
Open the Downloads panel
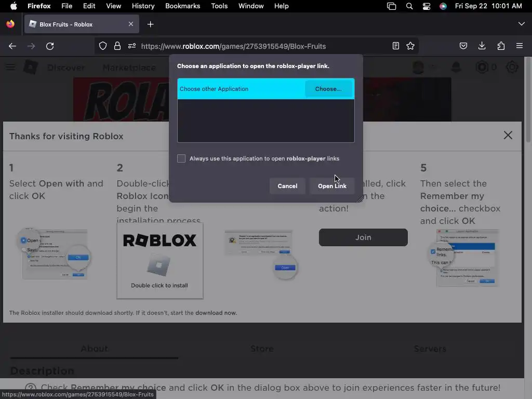(x=482, y=46)
